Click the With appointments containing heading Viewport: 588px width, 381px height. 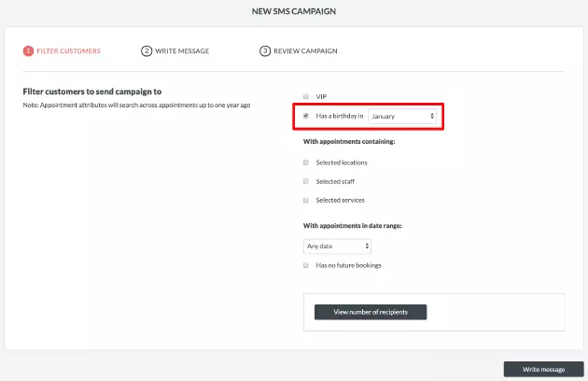coord(349,141)
